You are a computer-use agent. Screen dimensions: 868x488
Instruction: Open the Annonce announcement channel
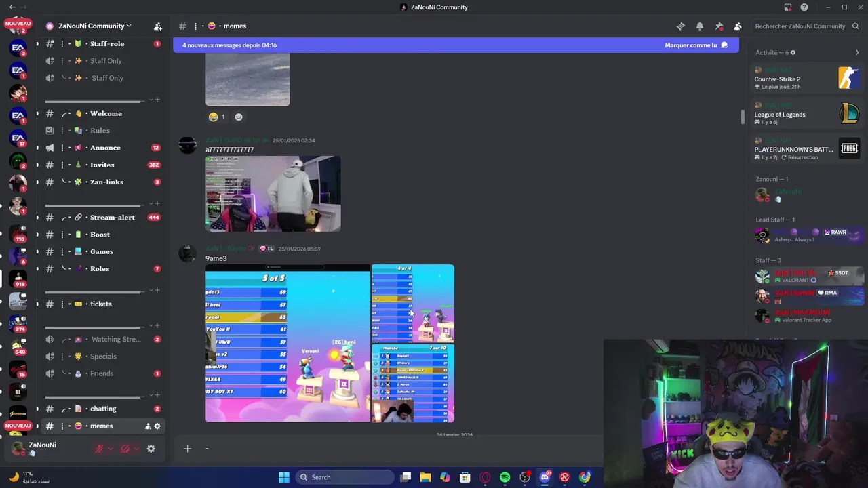(x=103, y=148)
